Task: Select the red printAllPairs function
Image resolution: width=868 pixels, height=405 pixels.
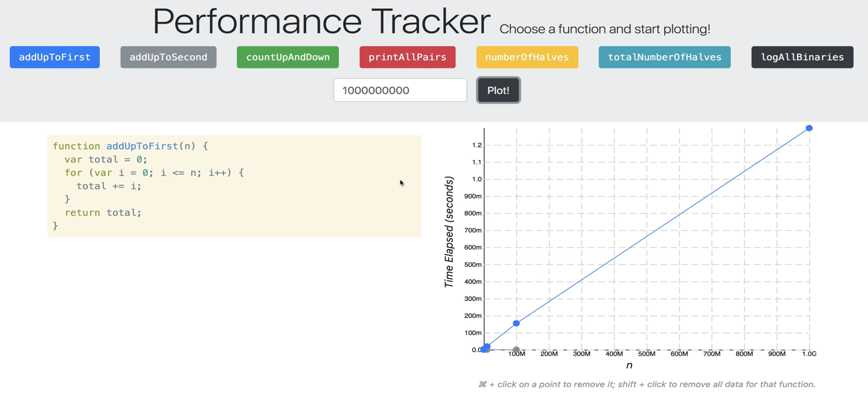Action: coord(407,57)
